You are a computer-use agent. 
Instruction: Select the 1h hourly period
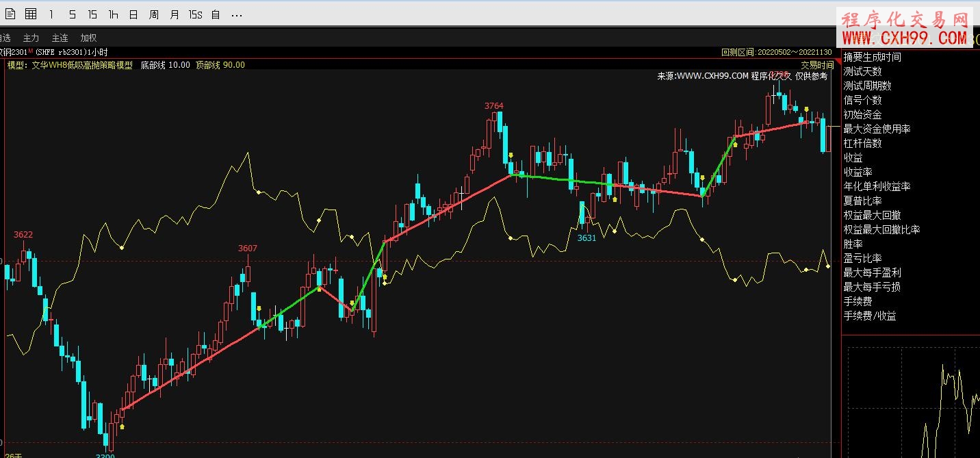click(x=113, y=14)
